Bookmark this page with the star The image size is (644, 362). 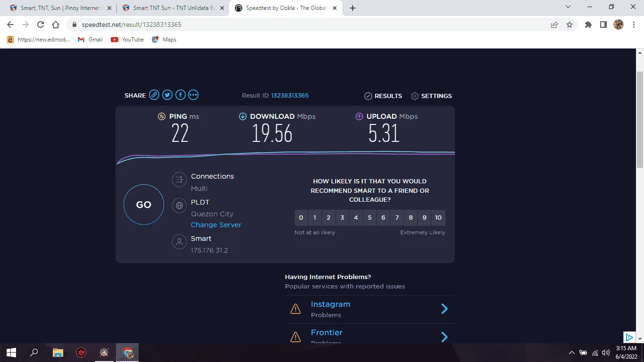(x=570, y=25)
